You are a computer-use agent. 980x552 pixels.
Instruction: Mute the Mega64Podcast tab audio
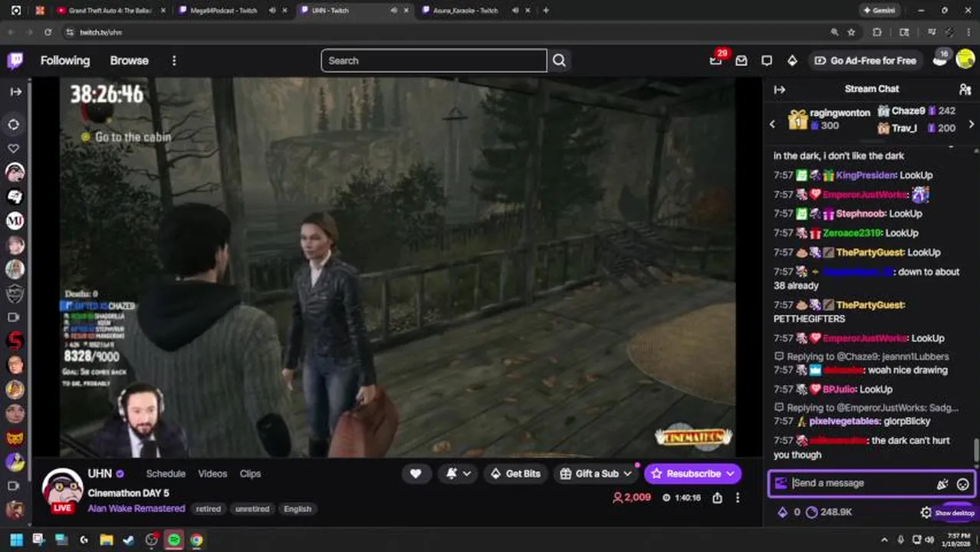pyautogui.click(x=272, y=11)
